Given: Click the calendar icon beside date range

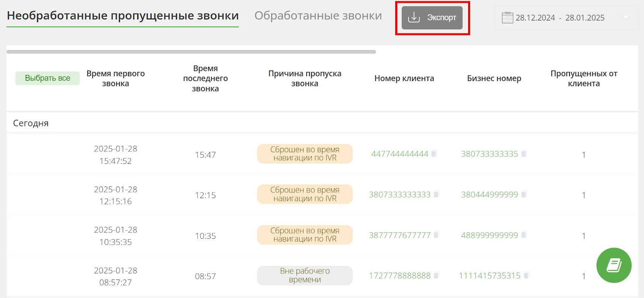Looking at the screenshot, I should (x=507, y=18).
